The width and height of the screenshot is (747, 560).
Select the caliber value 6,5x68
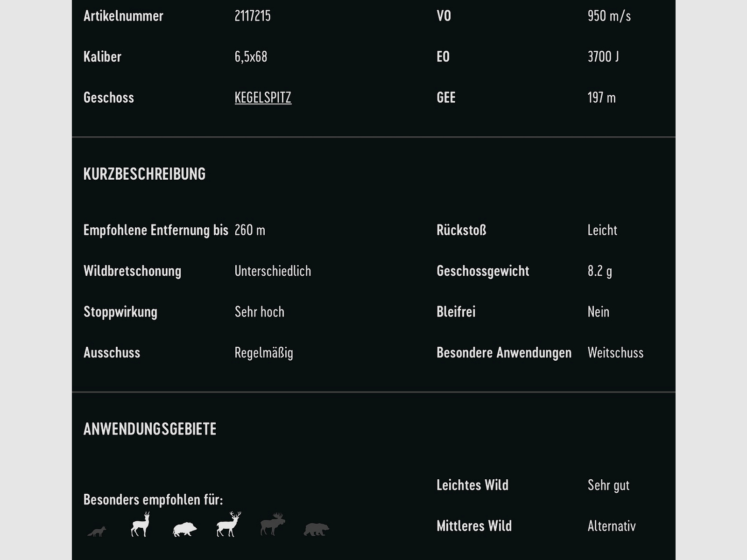(251, 57)
